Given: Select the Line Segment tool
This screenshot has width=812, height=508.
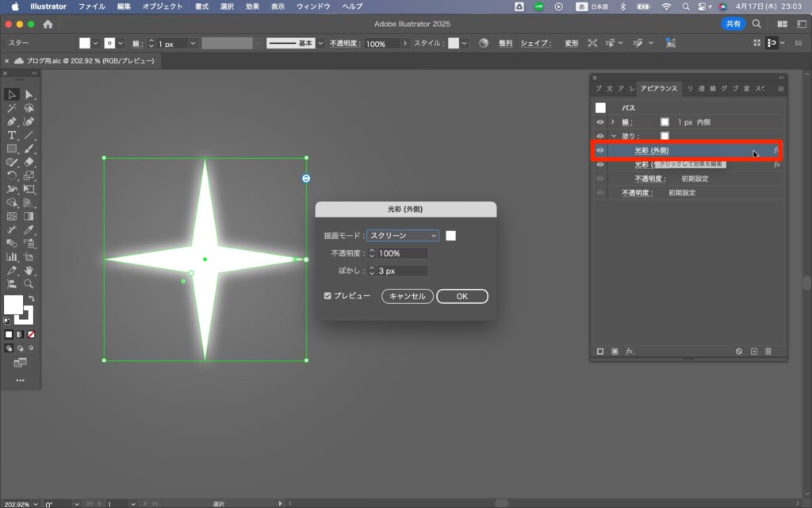Looking at the screenshot, I should tap(29, 135).
